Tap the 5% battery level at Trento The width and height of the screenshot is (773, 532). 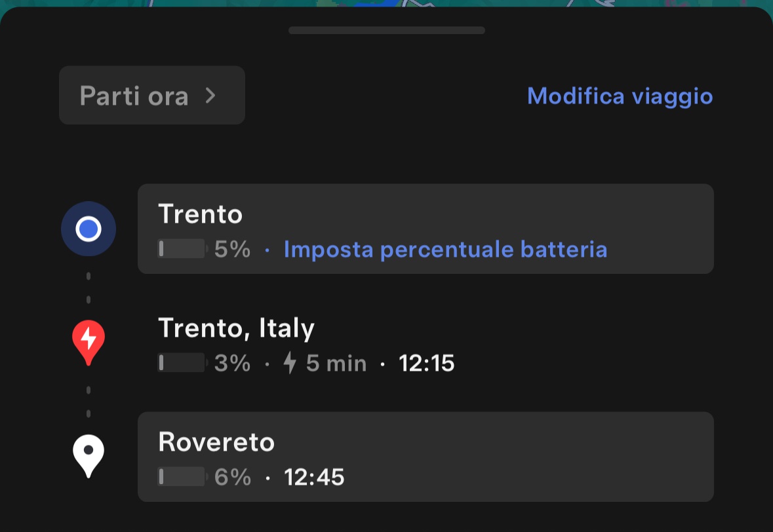click(232, 249)
